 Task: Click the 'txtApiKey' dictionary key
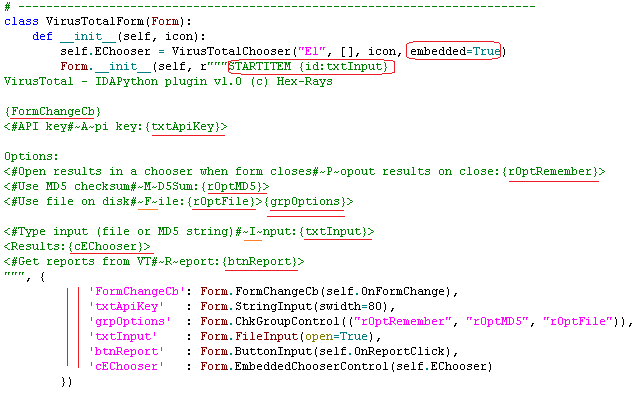click(x=127, y=306)
